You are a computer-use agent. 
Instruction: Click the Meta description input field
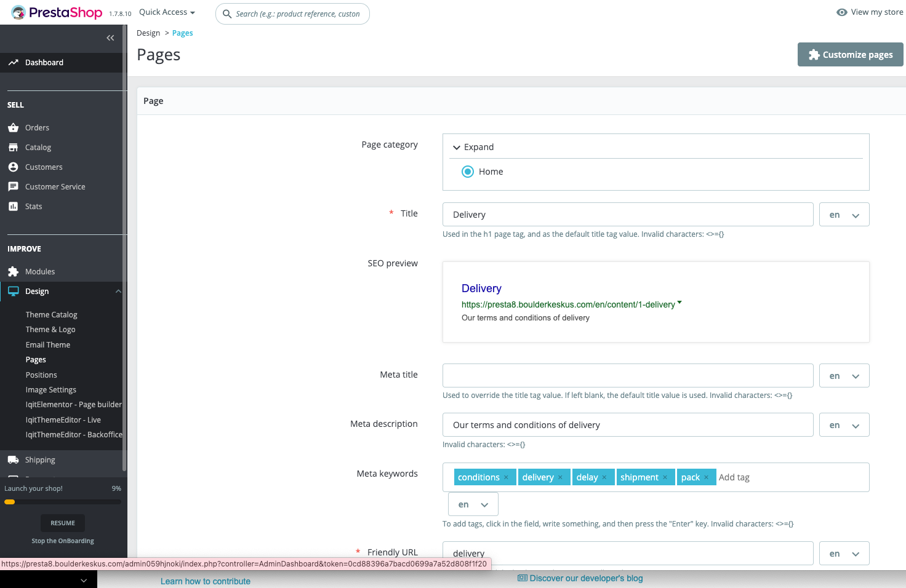[x=628, y=425]
